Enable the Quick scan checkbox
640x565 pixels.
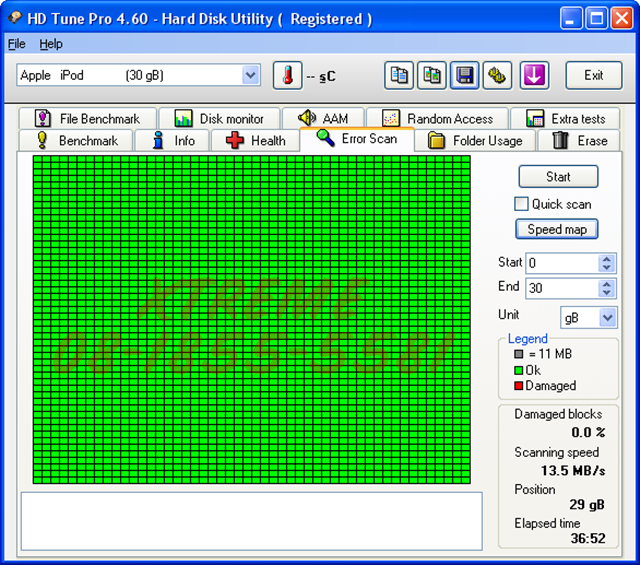[521, 204]
